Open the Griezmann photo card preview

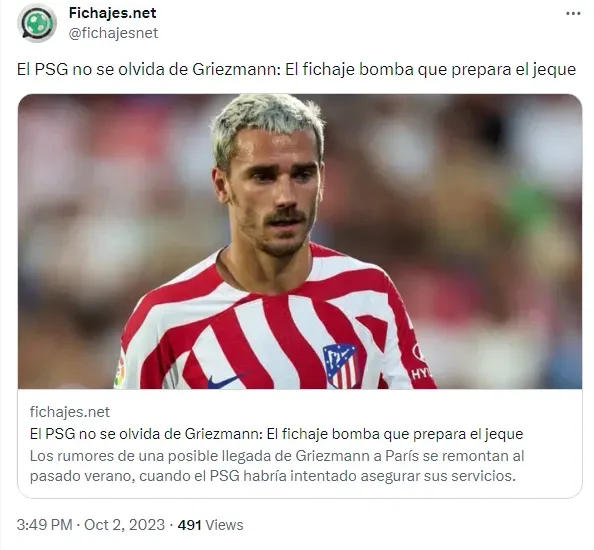pos(300,241)
